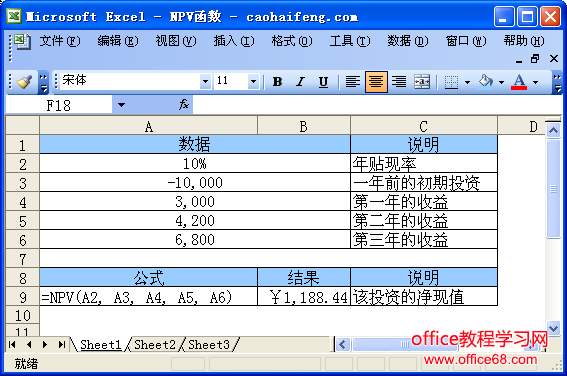Select cell containing 6,800
Viewport: 567px width, 376px height.
(x=195, y=240)
